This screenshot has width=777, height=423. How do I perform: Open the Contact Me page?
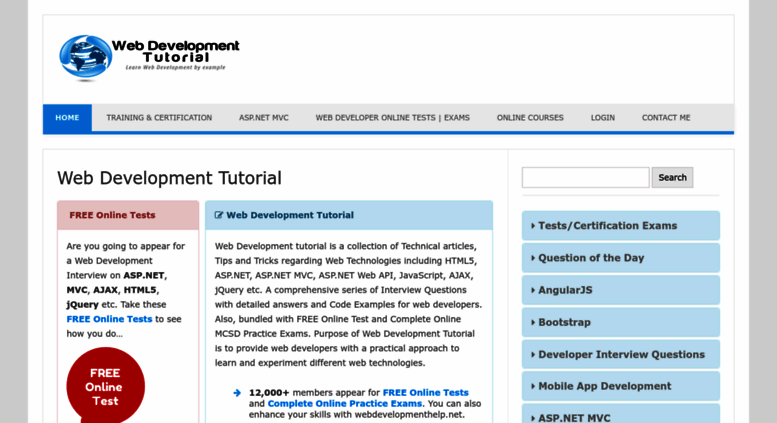point(666,118)
